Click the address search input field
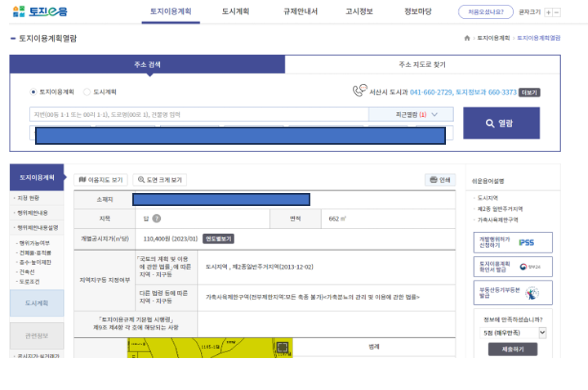Viewport: 588px width, 390px height. click(199, 114)
